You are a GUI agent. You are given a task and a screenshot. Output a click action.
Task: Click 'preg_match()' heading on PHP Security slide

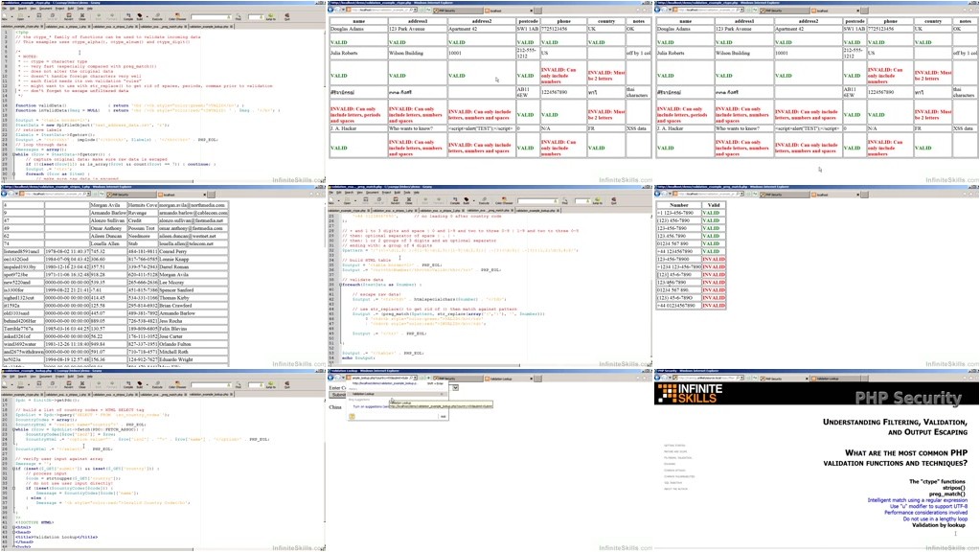point(946,494)
